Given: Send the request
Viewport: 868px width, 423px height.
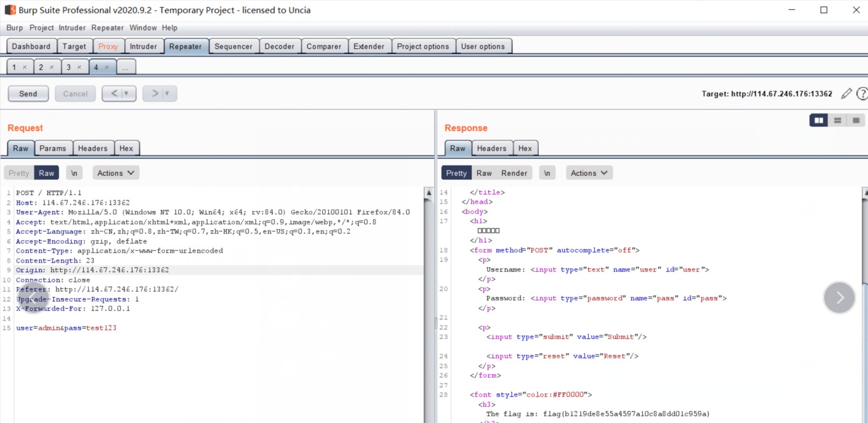Looking at the screenshot, I should click(28, 94).
